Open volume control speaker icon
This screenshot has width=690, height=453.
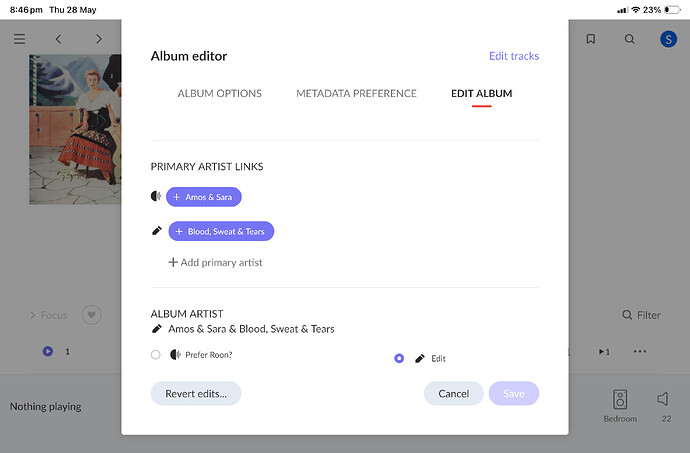pos(663,399)
